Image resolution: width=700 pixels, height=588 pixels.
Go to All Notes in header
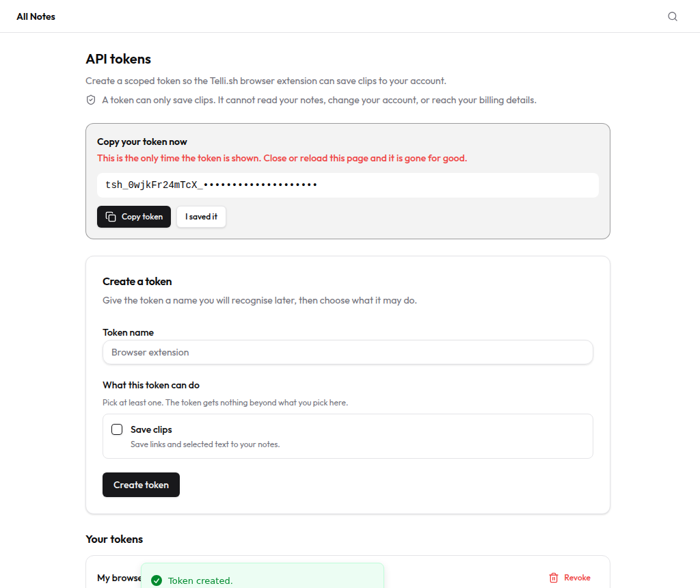click(36, 16)
